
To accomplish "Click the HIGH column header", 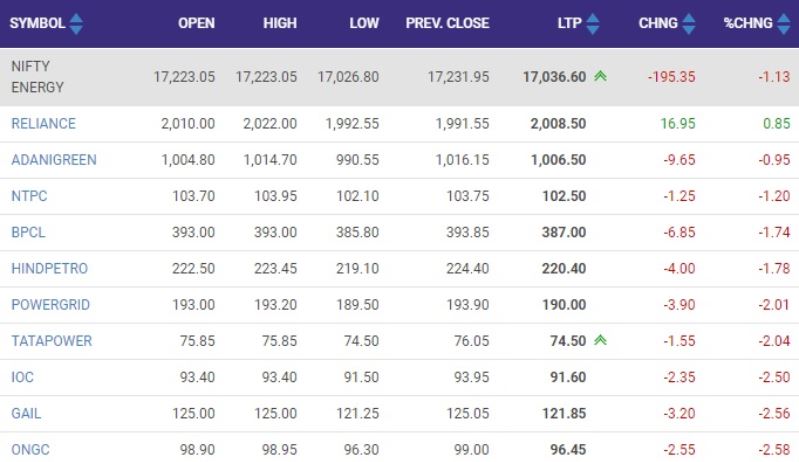I will [279, 23].
